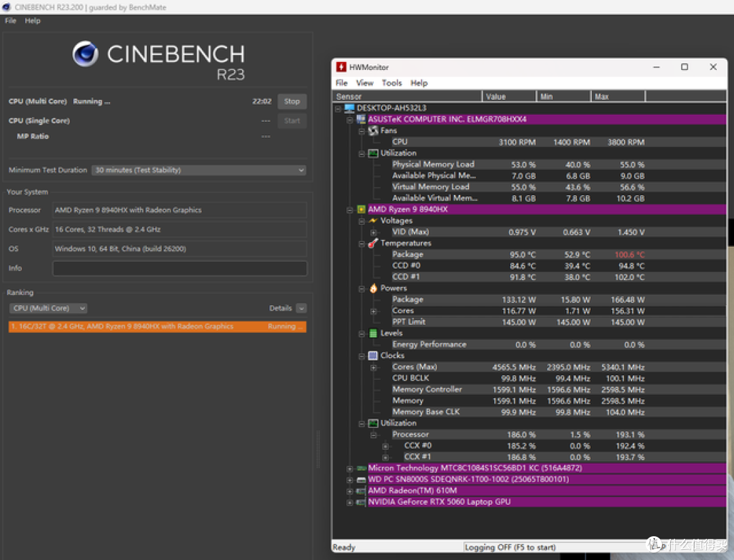Click the Min column header
This screenshot has width=734, height=560.
(x=563, y=97)
